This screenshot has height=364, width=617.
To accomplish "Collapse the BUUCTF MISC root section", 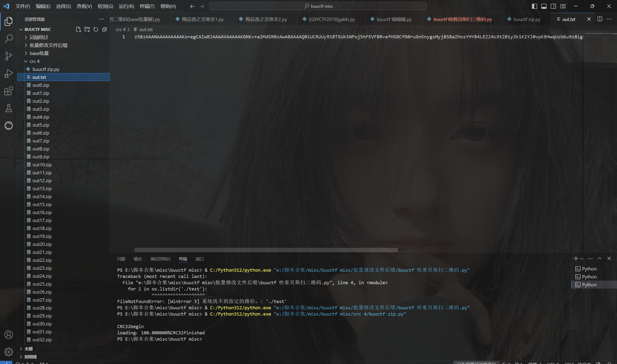I will (x=37, y=29).
